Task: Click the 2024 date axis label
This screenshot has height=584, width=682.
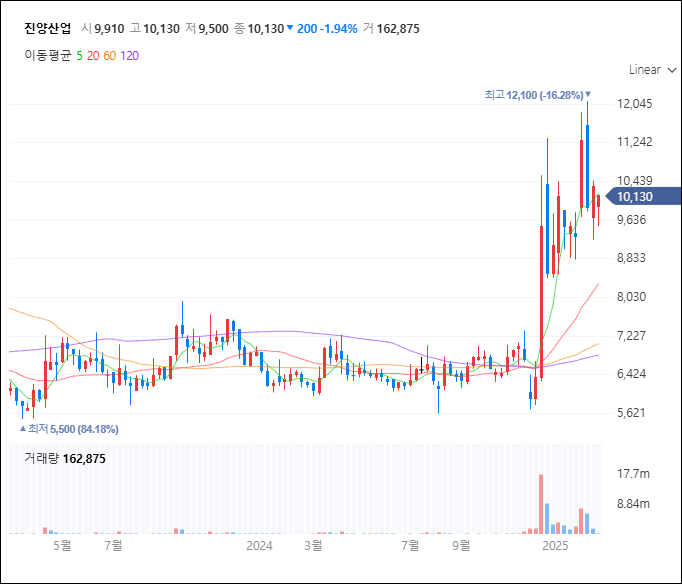Action: point(259,545)
